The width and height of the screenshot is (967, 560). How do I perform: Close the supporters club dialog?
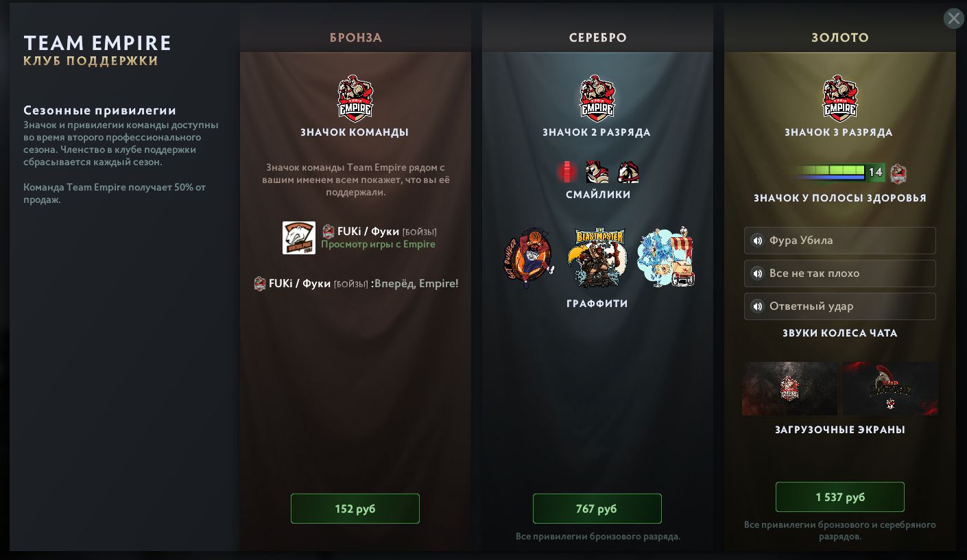tap(953, 19)
